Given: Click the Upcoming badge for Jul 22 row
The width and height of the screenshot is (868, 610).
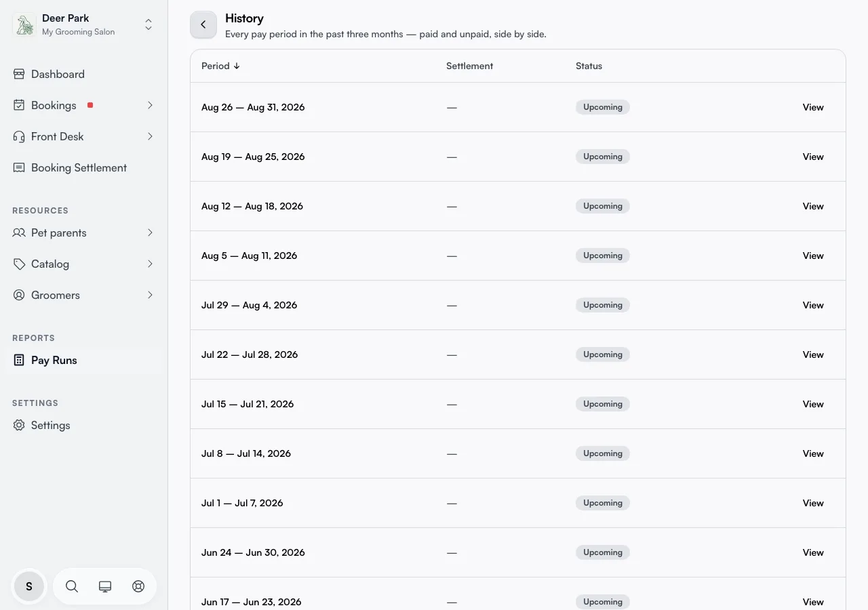Looking at the screenshot, I should click(x=603, y=354).
